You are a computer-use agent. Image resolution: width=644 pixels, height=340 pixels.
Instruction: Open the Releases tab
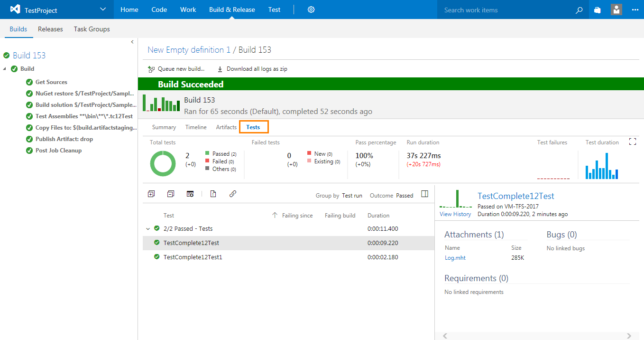[x=50, y=29]
